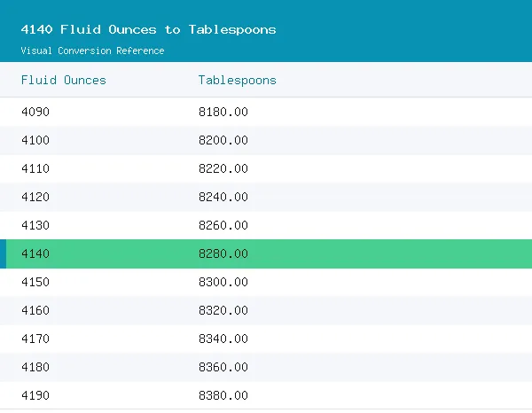Click the value 8340.00
The image size is (532, 413).
pyautogui.click(x=223, y=339)
